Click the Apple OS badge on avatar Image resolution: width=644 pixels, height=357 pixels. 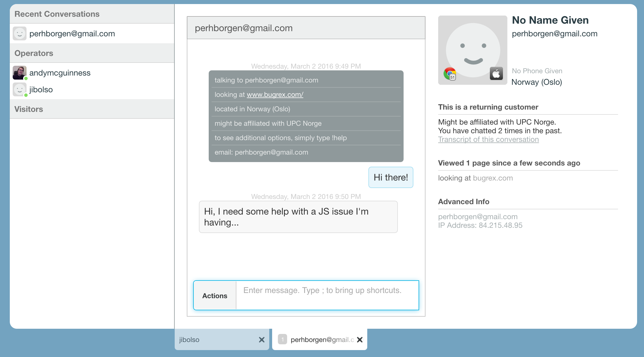point(496,74)
